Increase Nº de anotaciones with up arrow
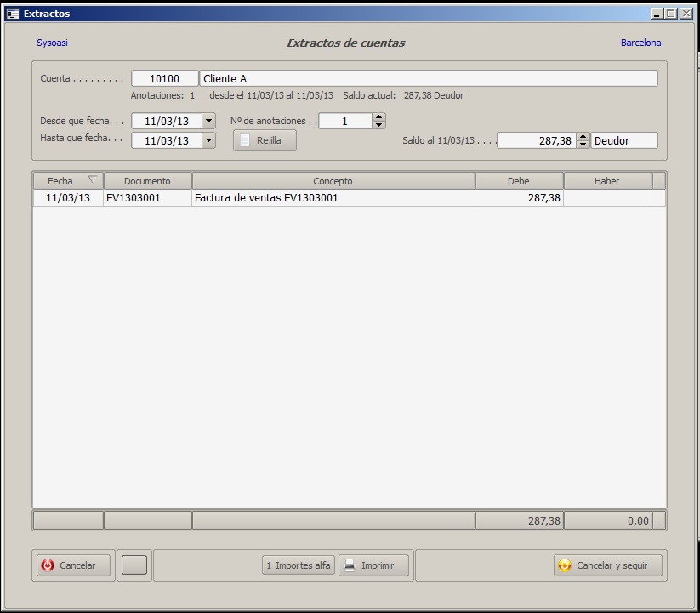This screenshot has height=613, width=700. (378, 116)
